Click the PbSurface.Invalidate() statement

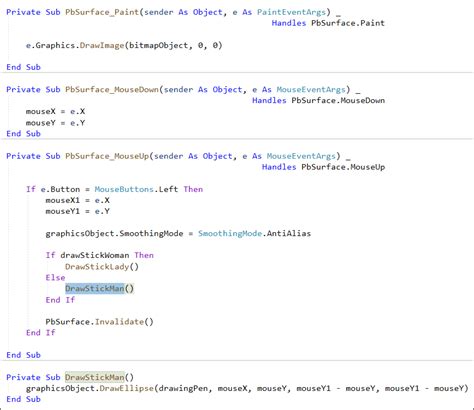[99, 322]
